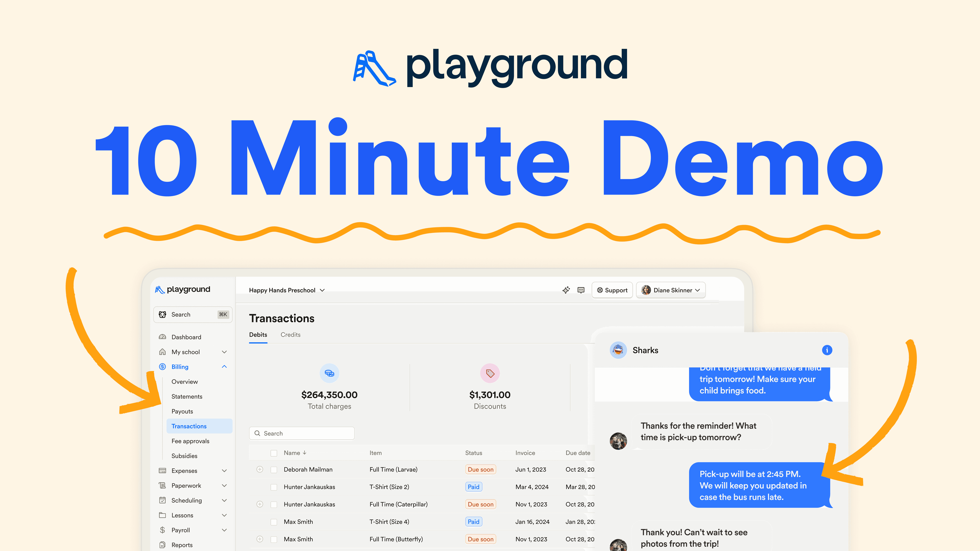The image size is (980, 551).
Task: Click Due soon badge for Deborah Mailman
Action: point(480,469)
